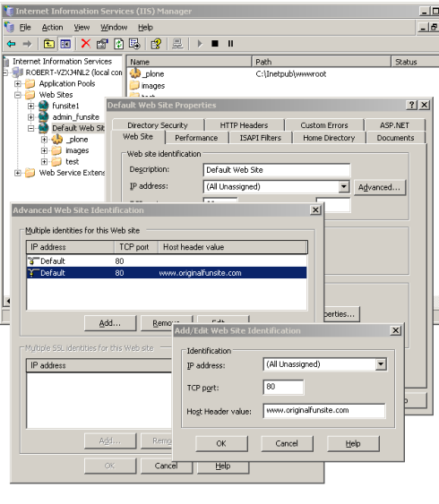Click the Host header value column header
Viewport: 439px width, 504px height.
(233, 247)
